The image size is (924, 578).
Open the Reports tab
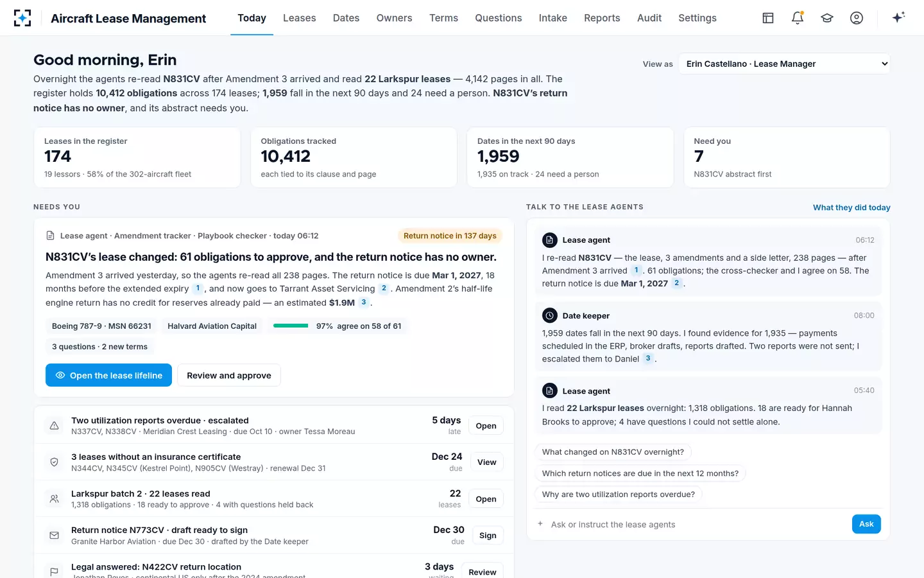pos(602,18)
